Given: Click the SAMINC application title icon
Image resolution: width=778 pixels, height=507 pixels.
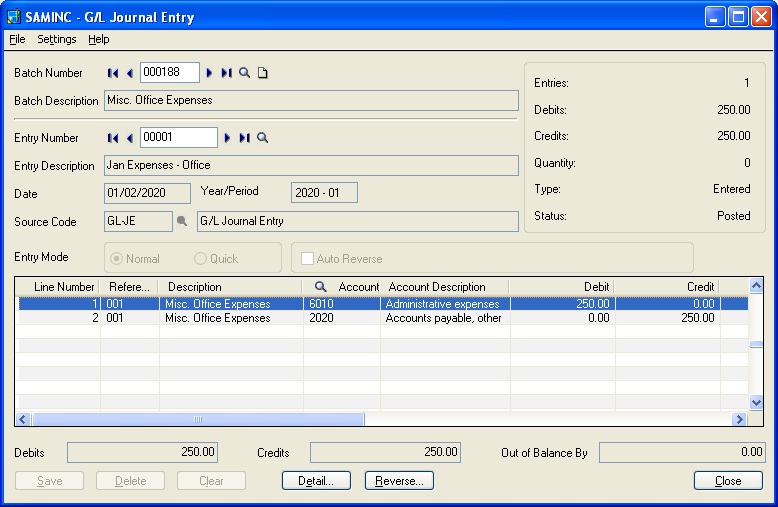Looking at the screenshot, I should point(13,17).
